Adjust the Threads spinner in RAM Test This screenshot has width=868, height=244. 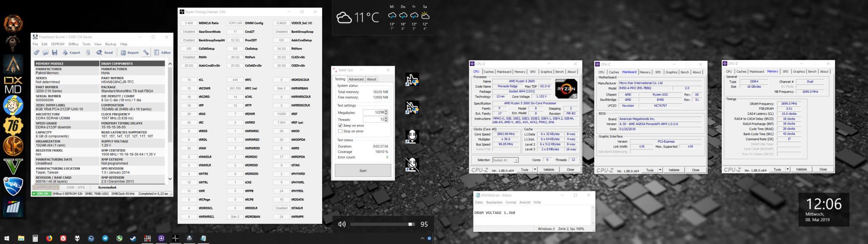pos(386,119)
